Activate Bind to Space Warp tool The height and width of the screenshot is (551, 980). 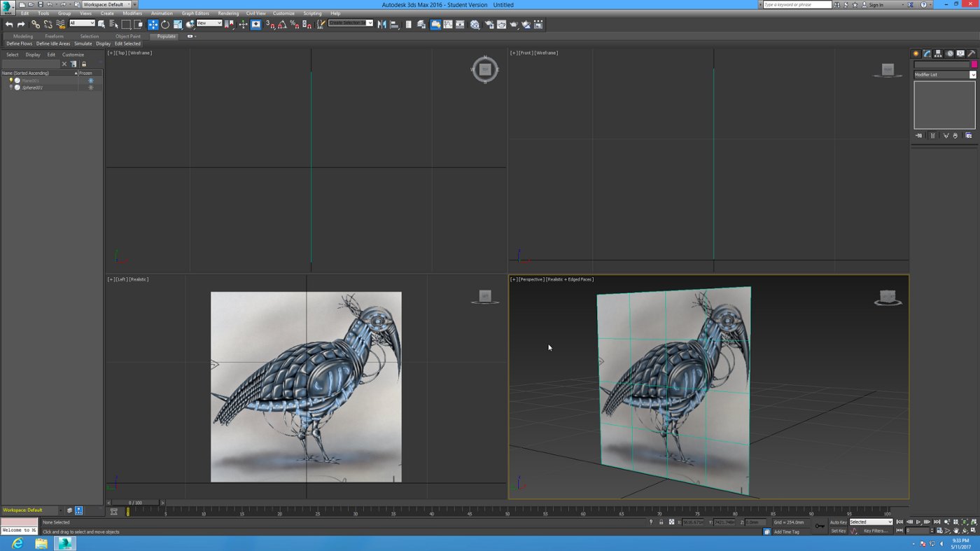coord(61,25)
